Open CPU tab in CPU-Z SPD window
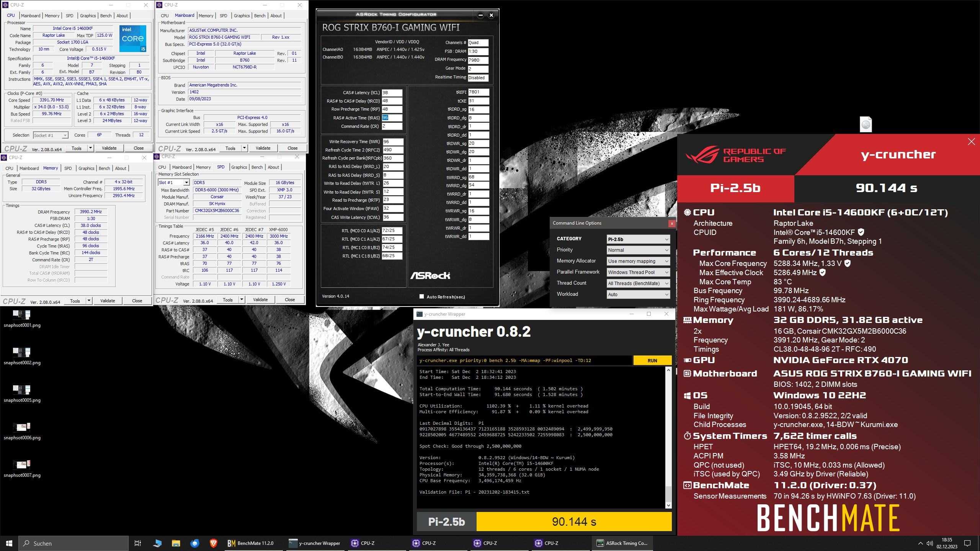Viewport: 980px width, 551px height. point(162,167)
